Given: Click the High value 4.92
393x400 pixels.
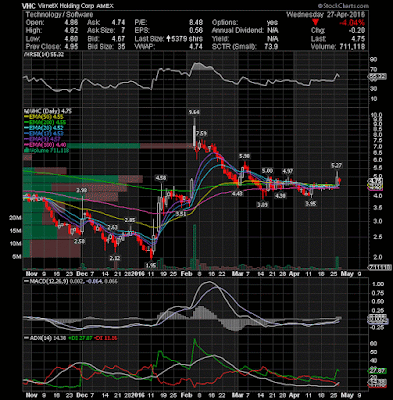Looking at the screenshot, I should 71,31.
